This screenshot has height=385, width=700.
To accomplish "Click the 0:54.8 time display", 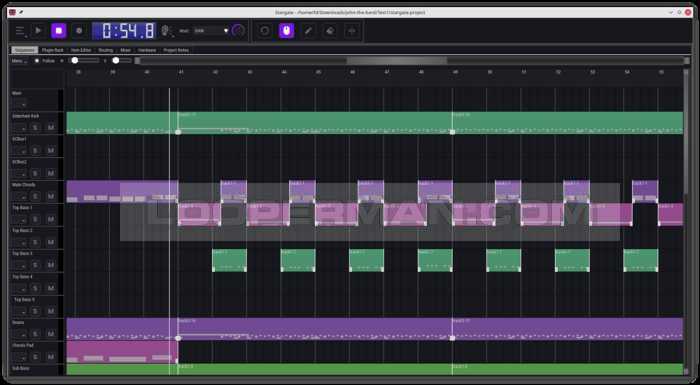I will tap(124, 31).
